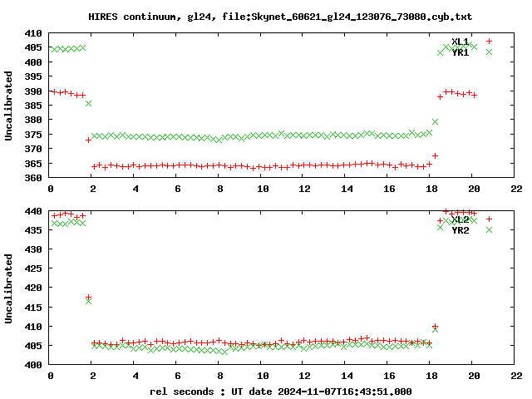Click the red plus marker beside the XL1 legend label
Image resolution: width=532 pixels, height=399 pixels.
click(x=489, y=41)
